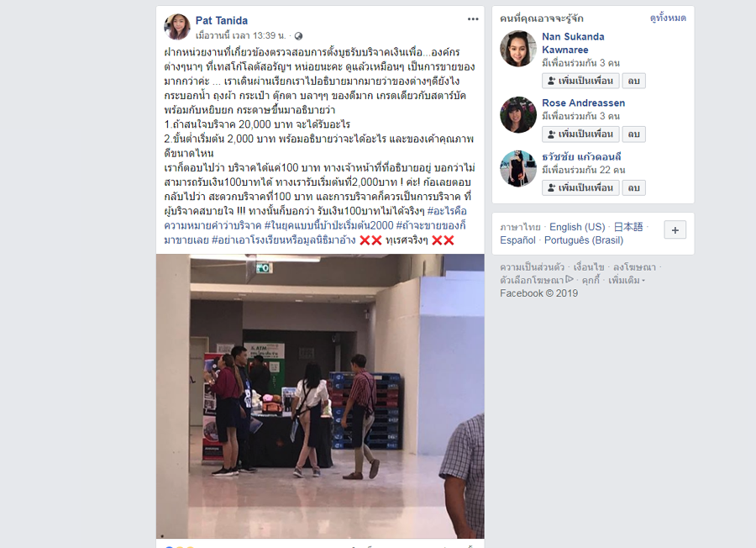
Task: Add Rose Andreassen as friend
Action: [x=580, y=134]
